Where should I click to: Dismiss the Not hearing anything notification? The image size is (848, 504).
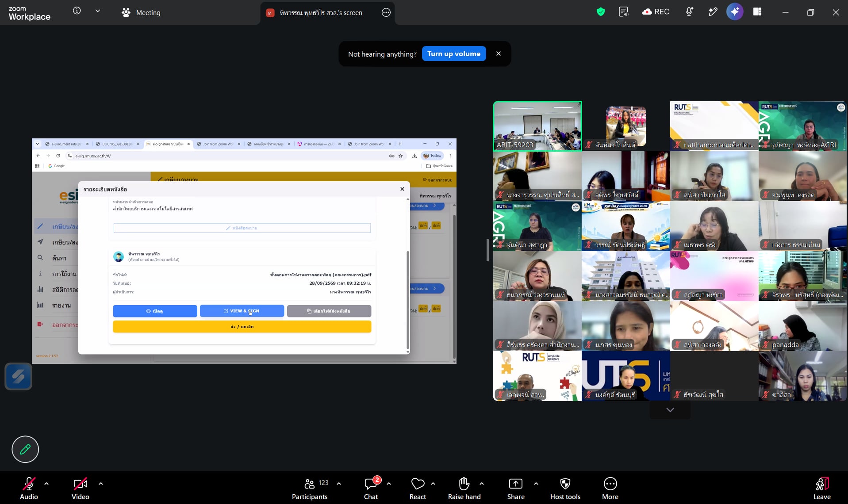pos(499,53)
